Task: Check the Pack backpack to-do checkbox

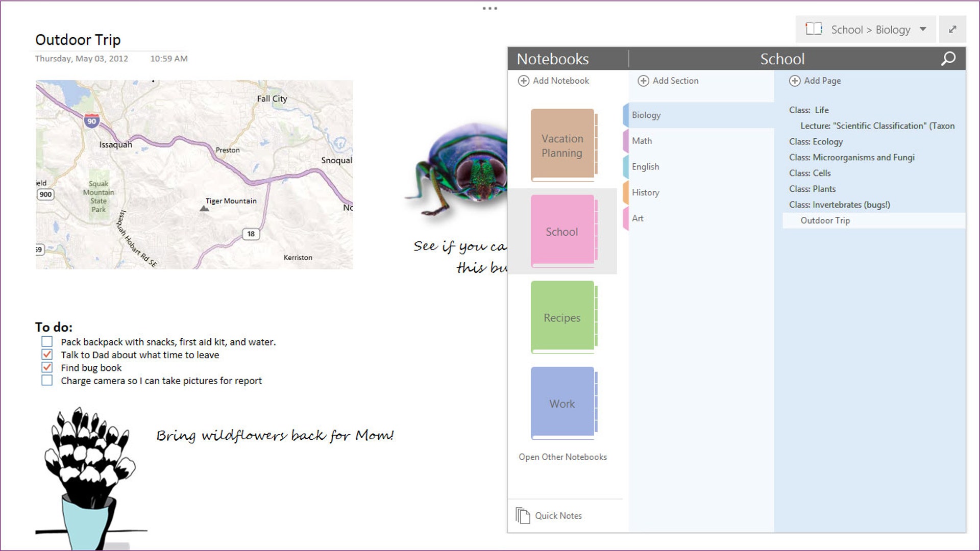Action: click(47, 341)
